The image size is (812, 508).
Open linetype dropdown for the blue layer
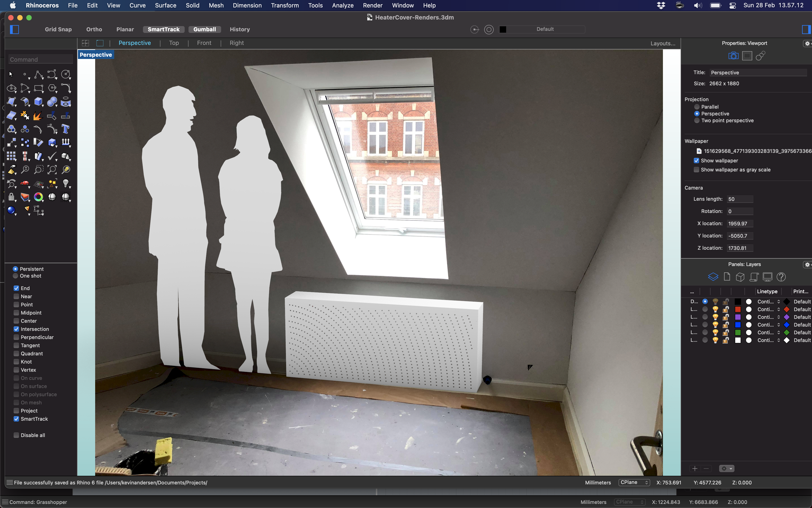point(769,325)
